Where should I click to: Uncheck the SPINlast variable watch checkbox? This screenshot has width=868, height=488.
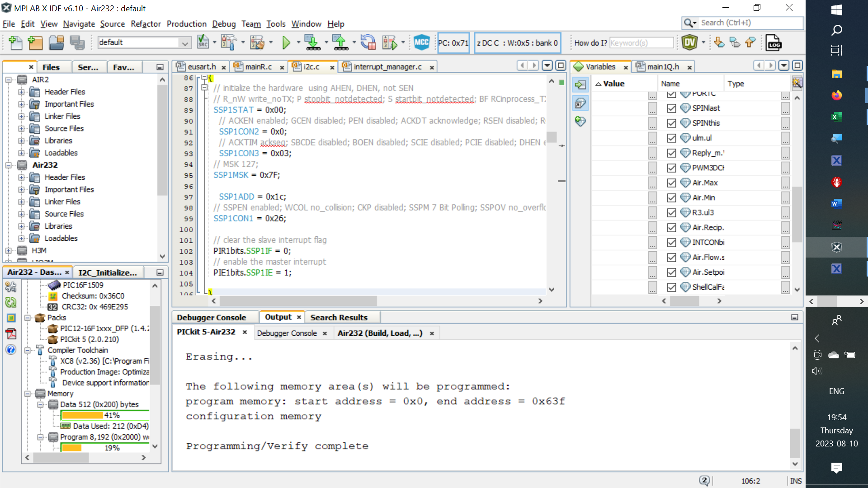pyautogui.click(x=671, y=108)
